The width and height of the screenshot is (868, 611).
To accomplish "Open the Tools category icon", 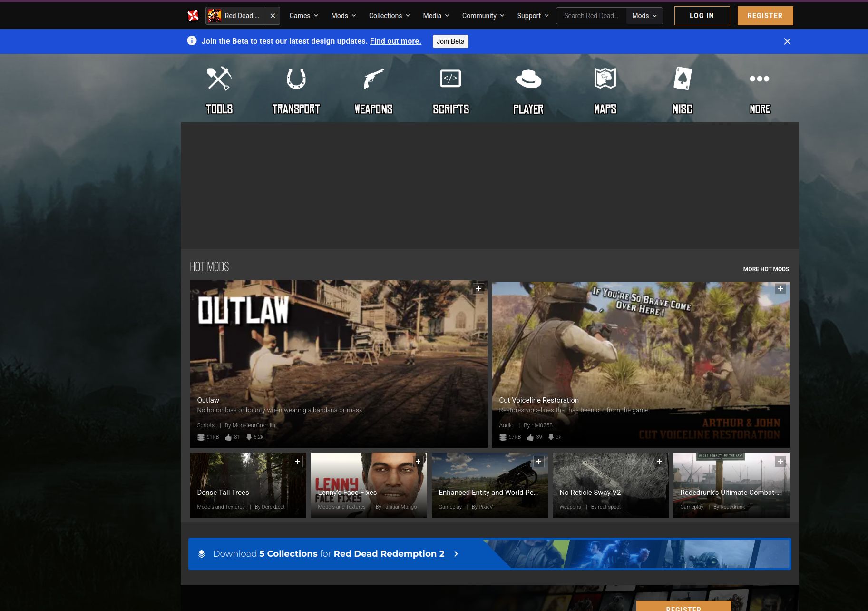I will [219, 79].
